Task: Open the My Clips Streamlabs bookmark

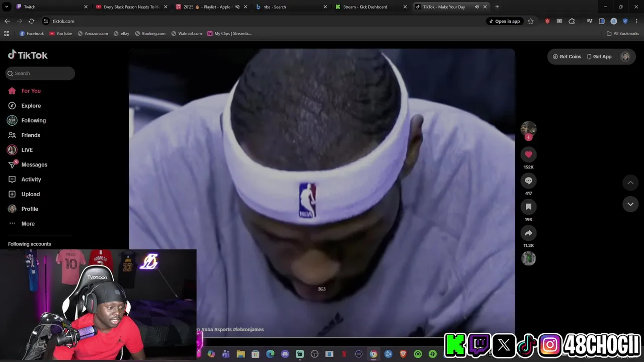Action: point(229,34)
